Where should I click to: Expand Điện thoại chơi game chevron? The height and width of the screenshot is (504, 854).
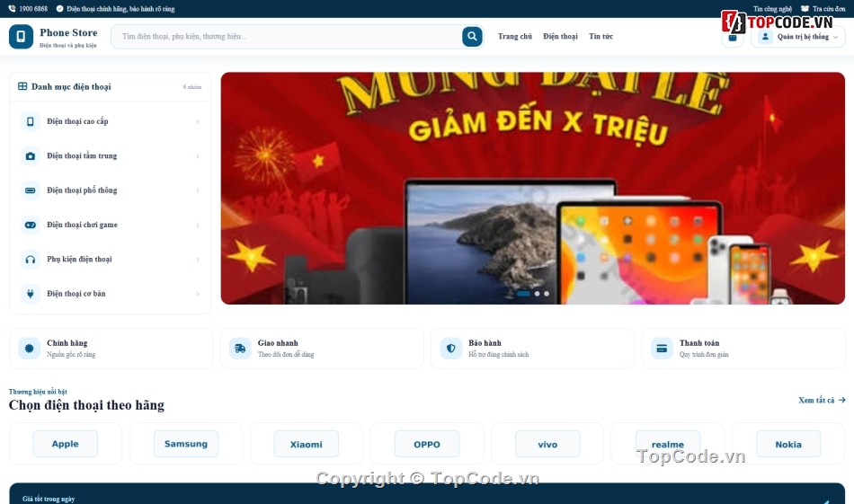pyautogui.click(x=198, y=225)
